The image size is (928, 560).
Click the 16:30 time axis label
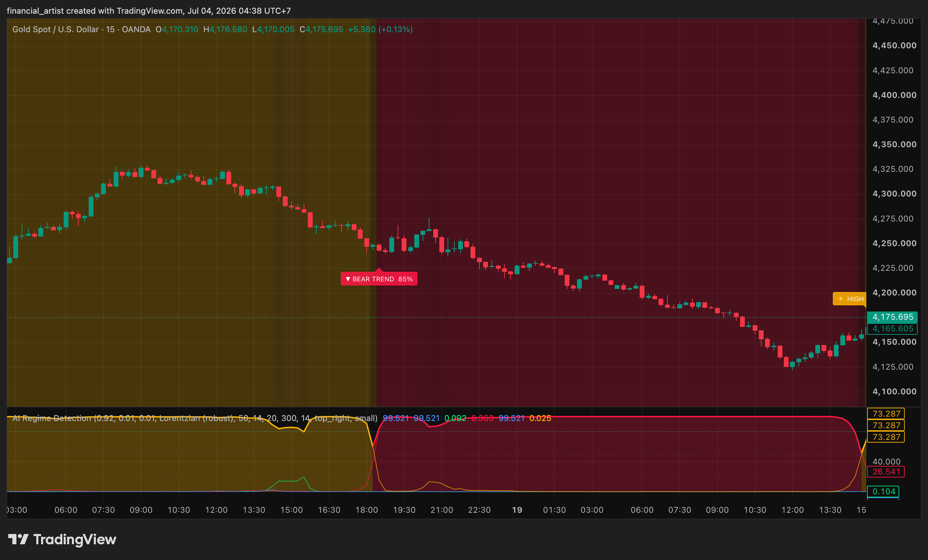click(329, 510)
